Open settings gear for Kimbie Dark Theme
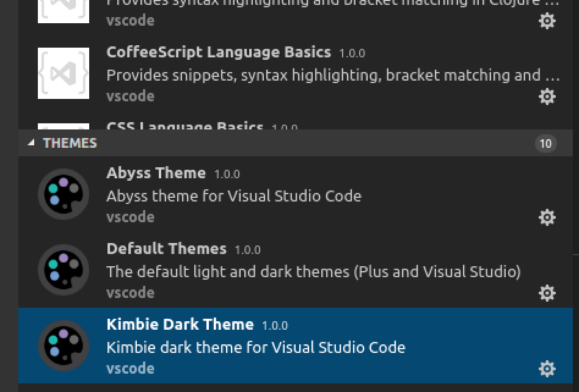 click(x=547, y=368)
